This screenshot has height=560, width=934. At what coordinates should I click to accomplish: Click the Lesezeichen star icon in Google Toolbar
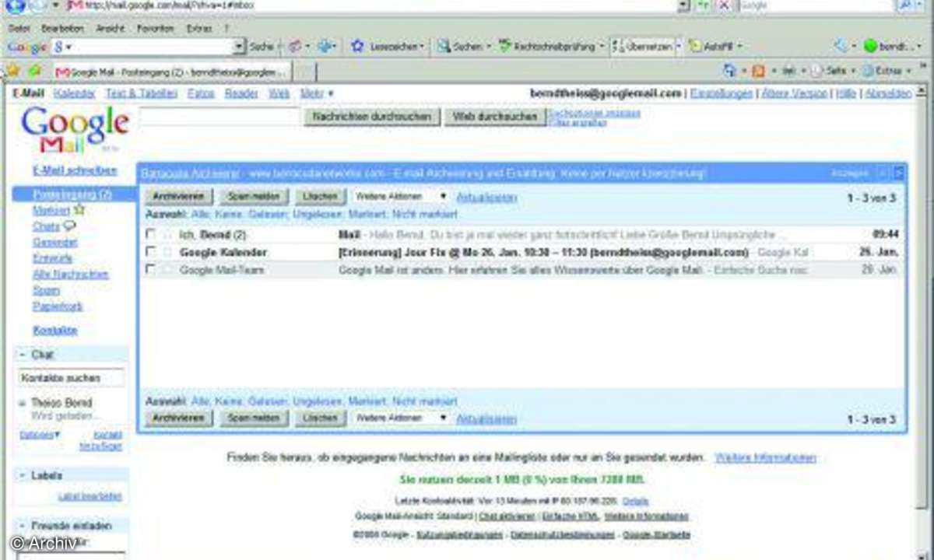click(357, 46)
